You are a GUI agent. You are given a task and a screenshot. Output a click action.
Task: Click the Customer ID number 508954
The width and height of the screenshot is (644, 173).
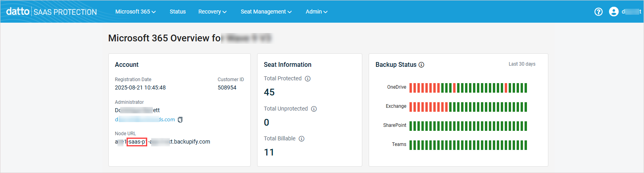(x=227, y=87)
